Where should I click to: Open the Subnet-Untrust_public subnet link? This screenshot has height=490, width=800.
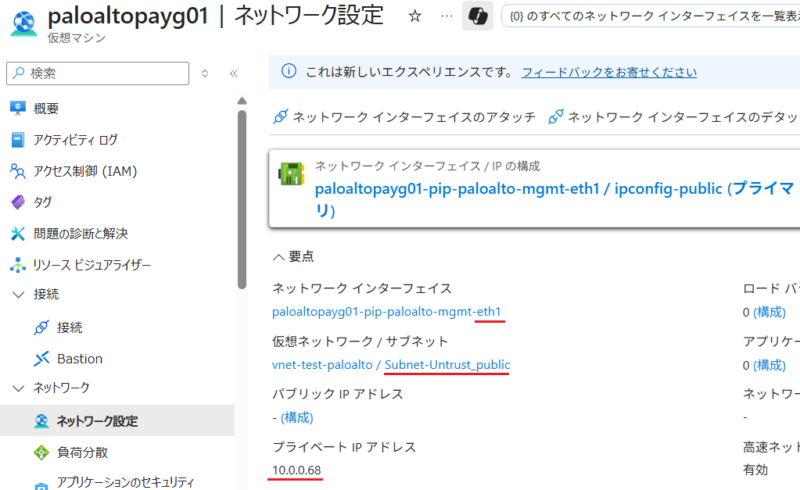(x=447, y=365)
